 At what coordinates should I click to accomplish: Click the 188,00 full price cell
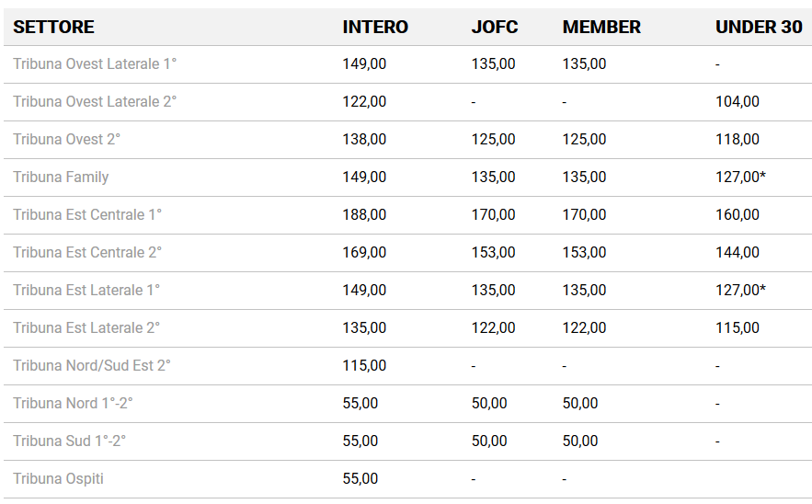tap(364, 214)
